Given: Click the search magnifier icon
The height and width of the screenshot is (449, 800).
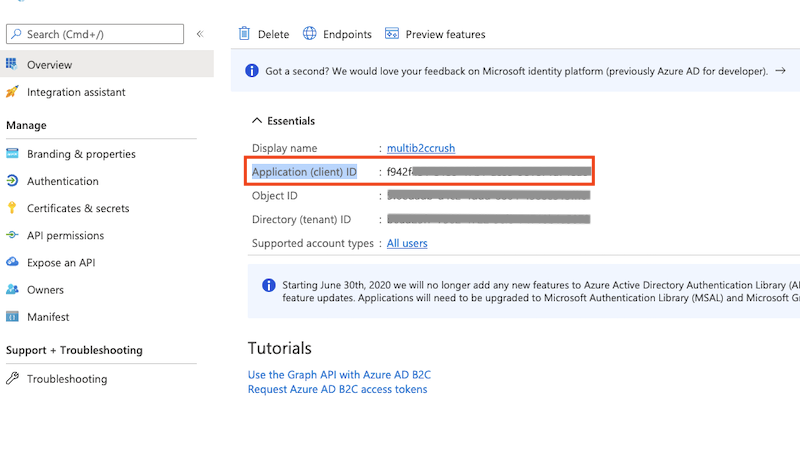Looking at the screenshot, I should pos(16,34).
